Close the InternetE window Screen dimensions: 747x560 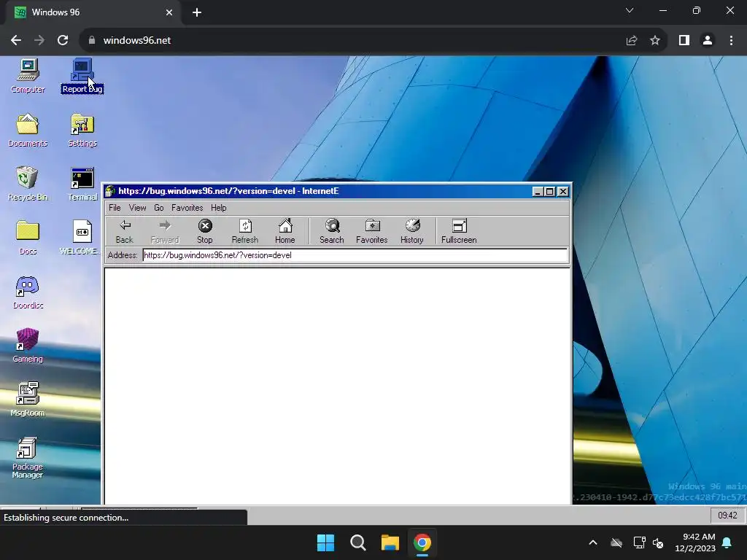coord(563,192)
